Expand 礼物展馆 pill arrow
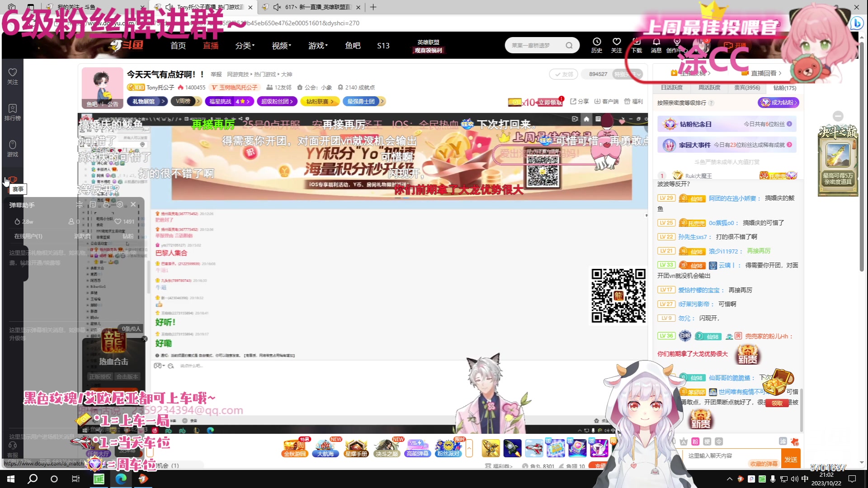This screenshot has width=868, height=488. click(x=164, y=101)
